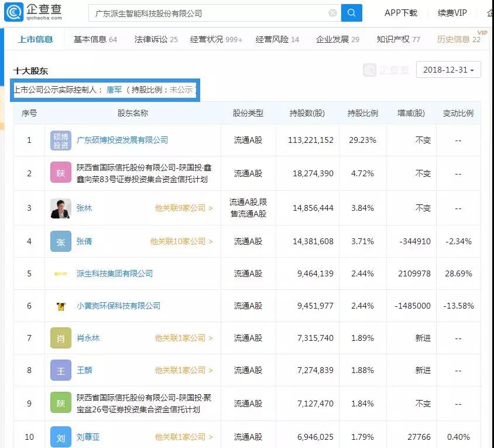Click the 变动比例 column header
Viewport: 494px width, 448px height.
tap(458, 113)
